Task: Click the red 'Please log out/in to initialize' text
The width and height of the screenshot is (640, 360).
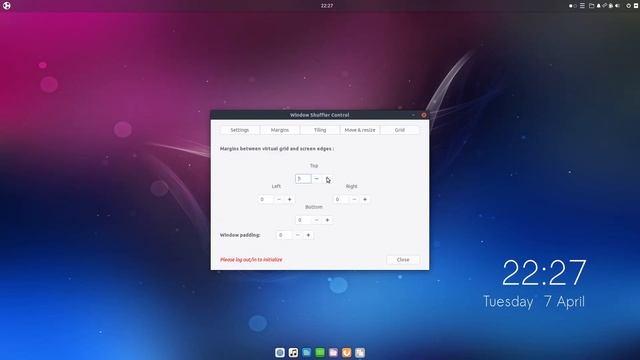Action: point(251,260)
